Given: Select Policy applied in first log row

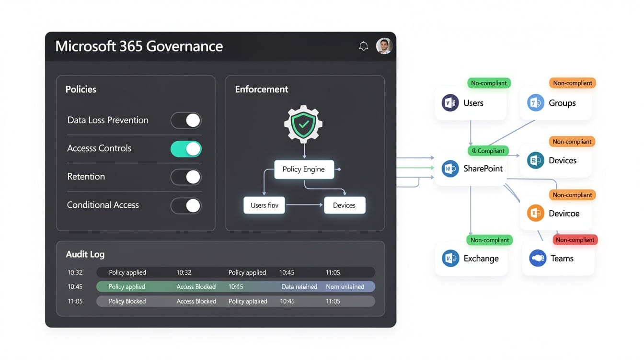Looking at the screenshot, I should [x=127, y=272].
